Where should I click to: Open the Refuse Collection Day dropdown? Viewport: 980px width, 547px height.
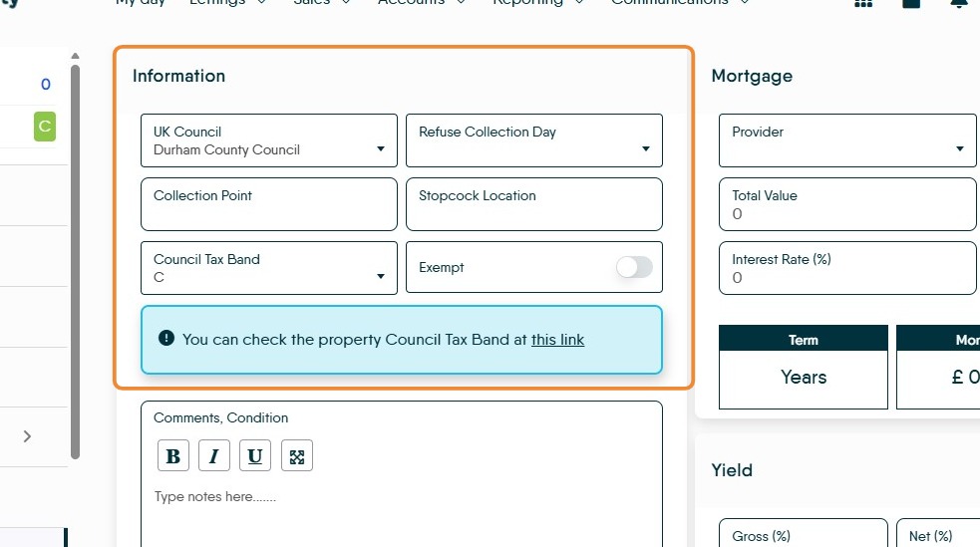tap(533, 140)
